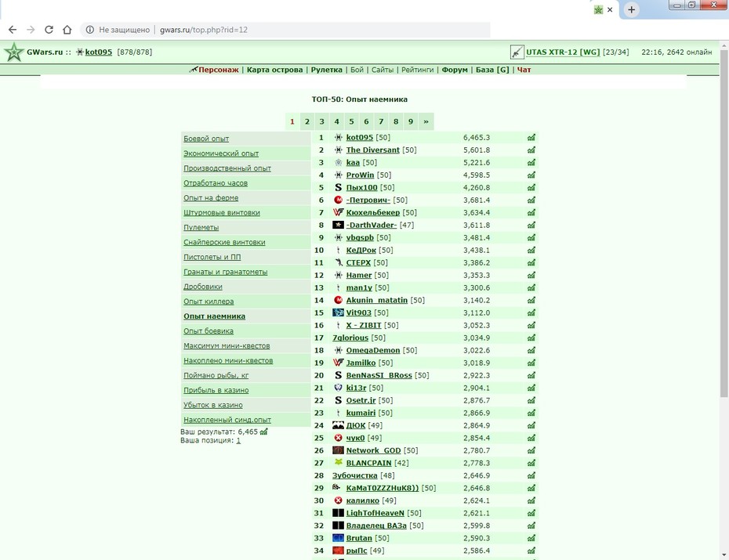Open Накопленный синд.опыт rating
Viewport: 729px width, 560px height.
pos(227,420)
